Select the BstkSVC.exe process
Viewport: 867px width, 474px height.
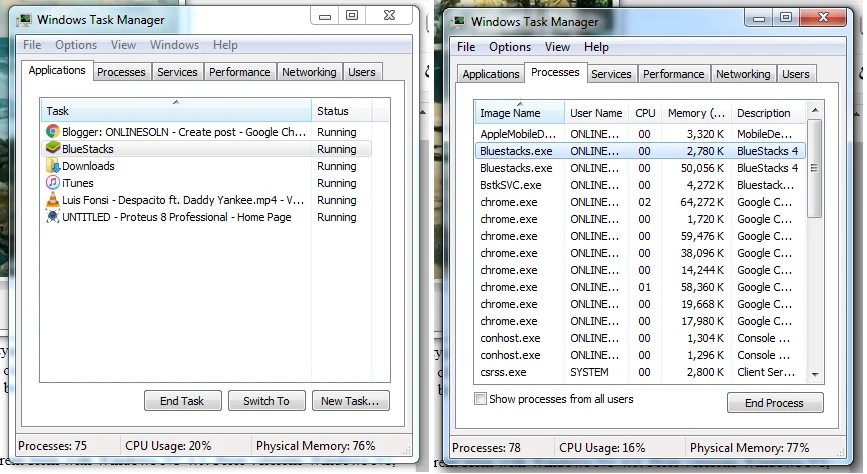click(640, 185)
